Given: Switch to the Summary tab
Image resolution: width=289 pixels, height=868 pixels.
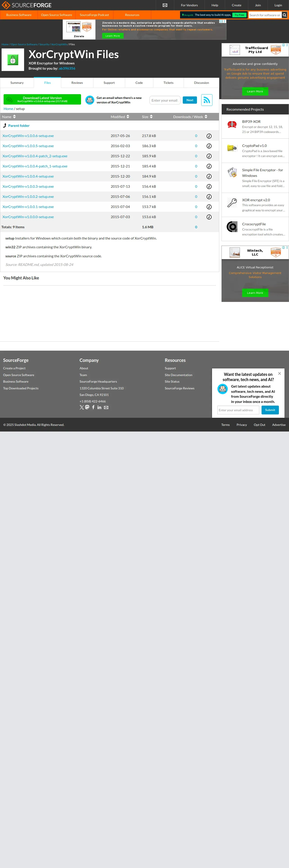Looking at the screenshot, I should point(17,82).
